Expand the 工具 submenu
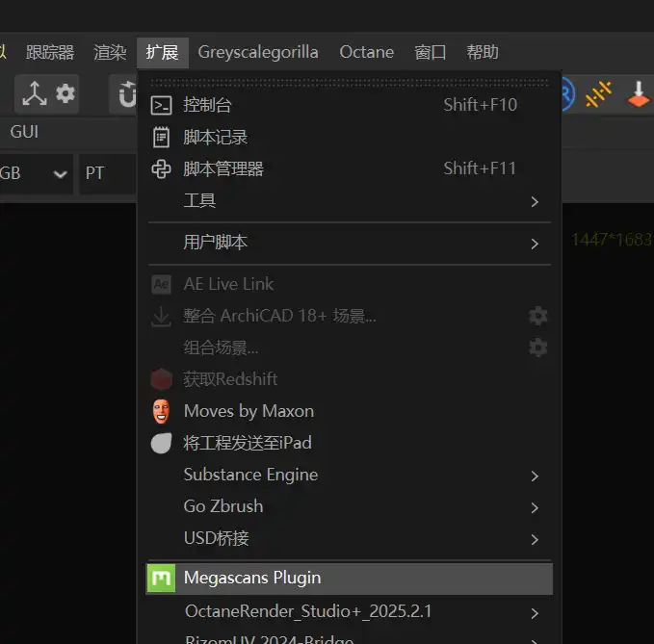The width and height of the screenshot is (654, 644). [199, 200]
